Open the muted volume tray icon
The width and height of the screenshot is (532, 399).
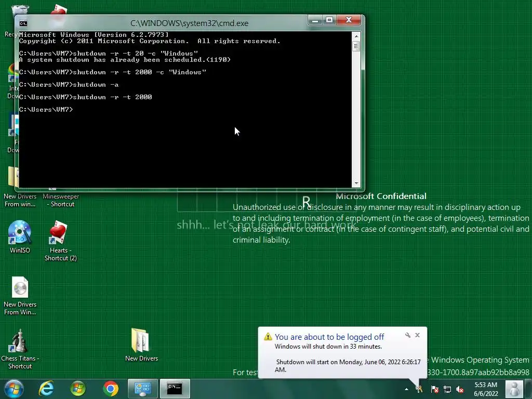click(x=460, y=389)
